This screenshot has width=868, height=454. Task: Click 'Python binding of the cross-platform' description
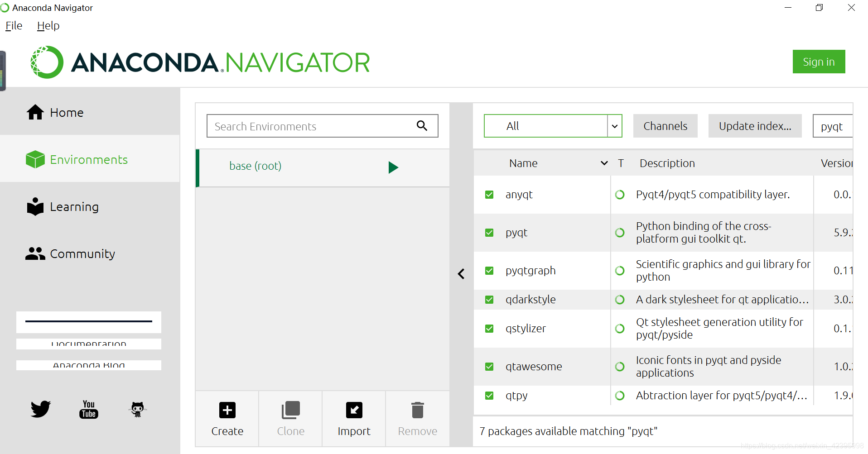(x=704, y=233)
